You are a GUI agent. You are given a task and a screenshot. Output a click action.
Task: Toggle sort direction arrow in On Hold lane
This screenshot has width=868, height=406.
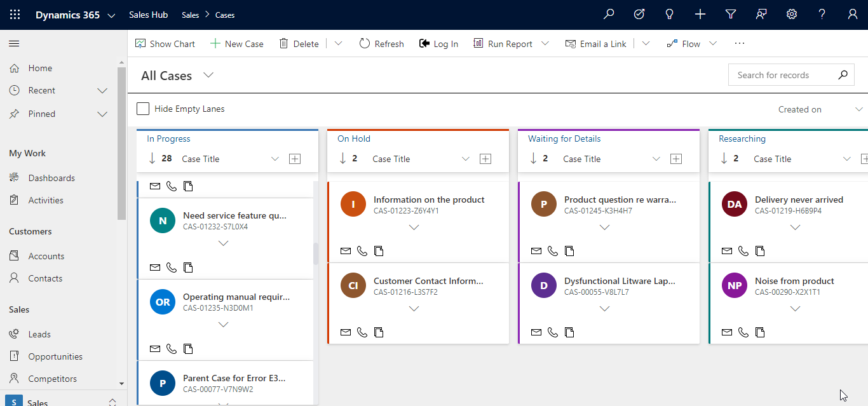tap(342, 159)
